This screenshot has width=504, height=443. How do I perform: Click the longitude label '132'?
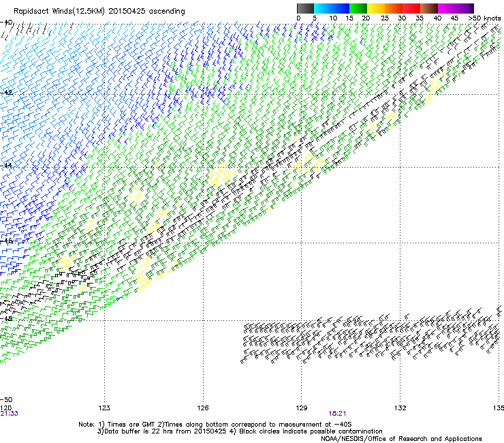pyautogui.click(x=400, y=408)
